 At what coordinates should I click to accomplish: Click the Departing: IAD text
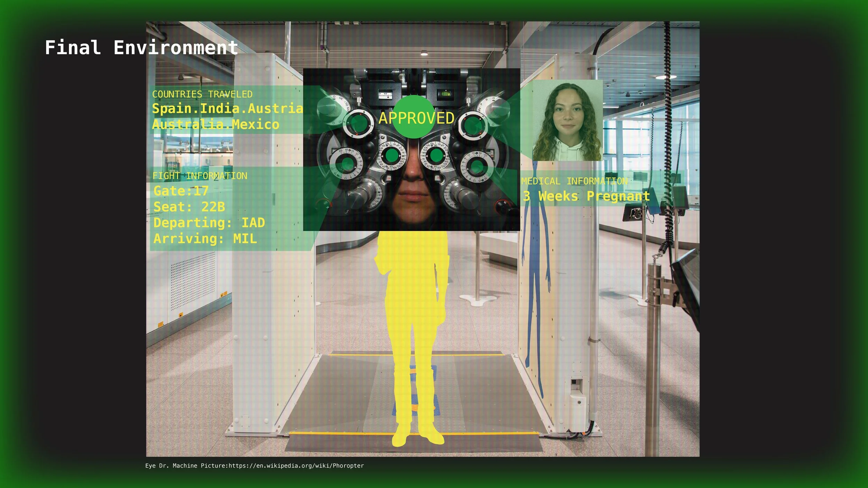[x=209, y=223]
